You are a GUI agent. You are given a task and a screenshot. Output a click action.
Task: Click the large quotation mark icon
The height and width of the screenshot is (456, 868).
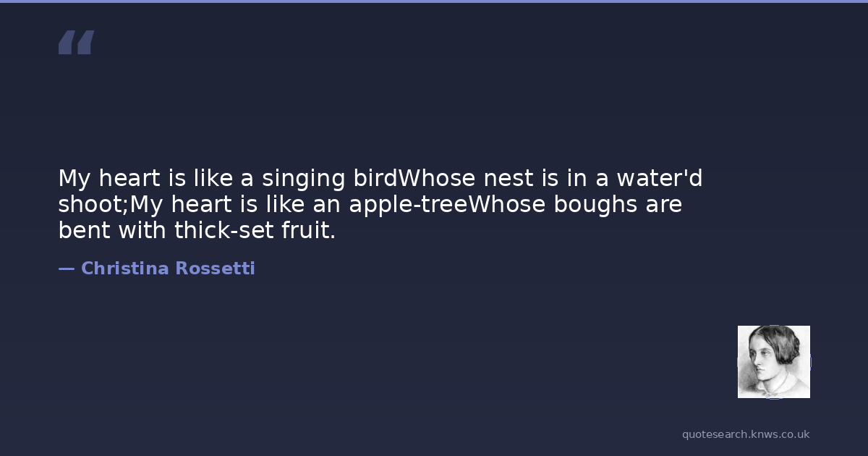tap(76, 43)
